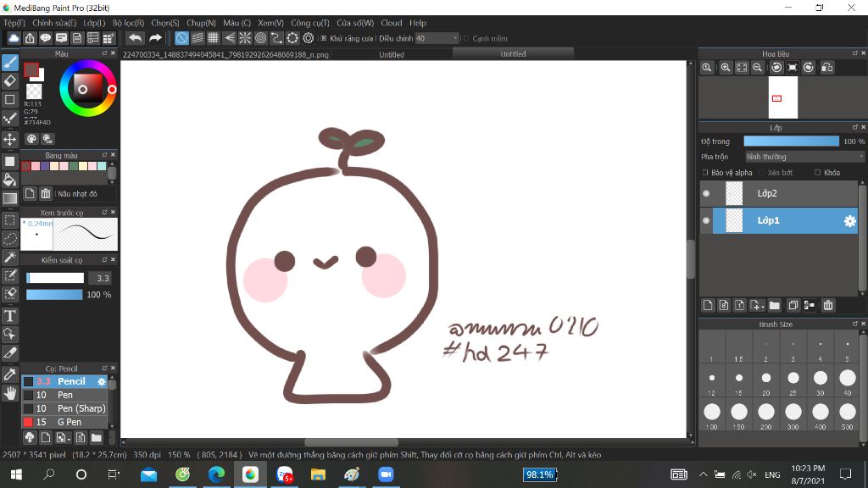Screen dimensions: 868x488
Task: Select the Eraser tool
Action: [10, 81]
